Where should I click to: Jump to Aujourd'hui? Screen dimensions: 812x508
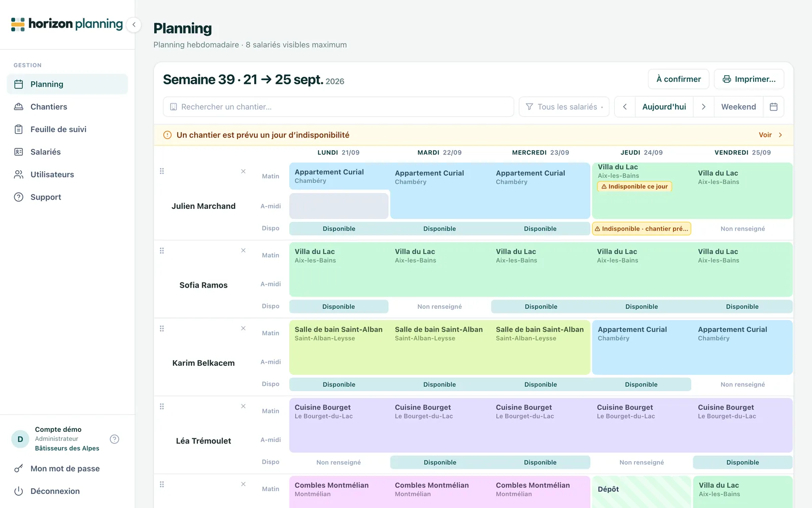(664, 107)
